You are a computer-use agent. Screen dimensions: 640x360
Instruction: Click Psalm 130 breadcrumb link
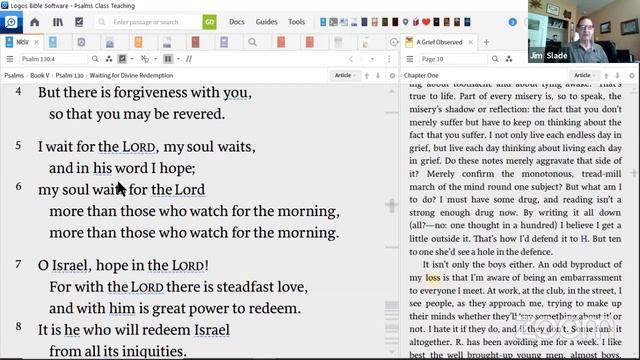pyautogui.click(x=69, y=76)
